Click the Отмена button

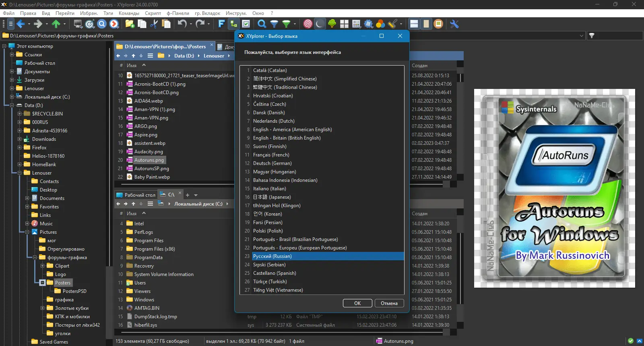point(389,303)
